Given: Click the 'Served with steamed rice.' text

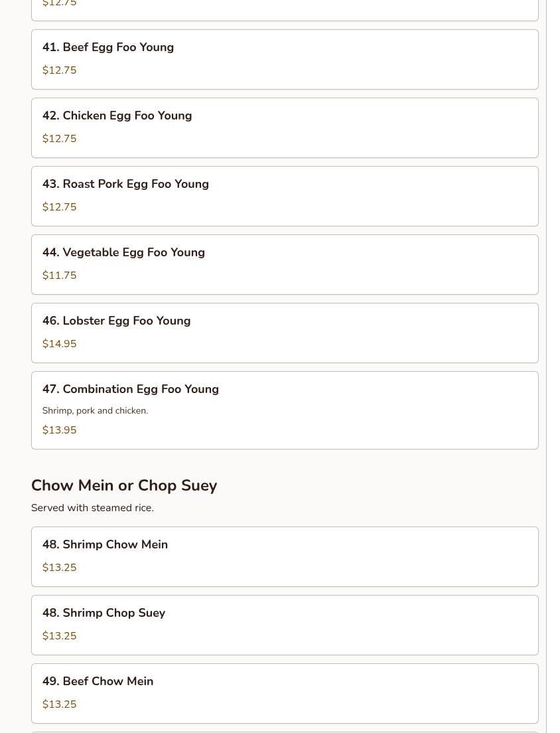Looking at the screenshot, I should coord(92,508).
